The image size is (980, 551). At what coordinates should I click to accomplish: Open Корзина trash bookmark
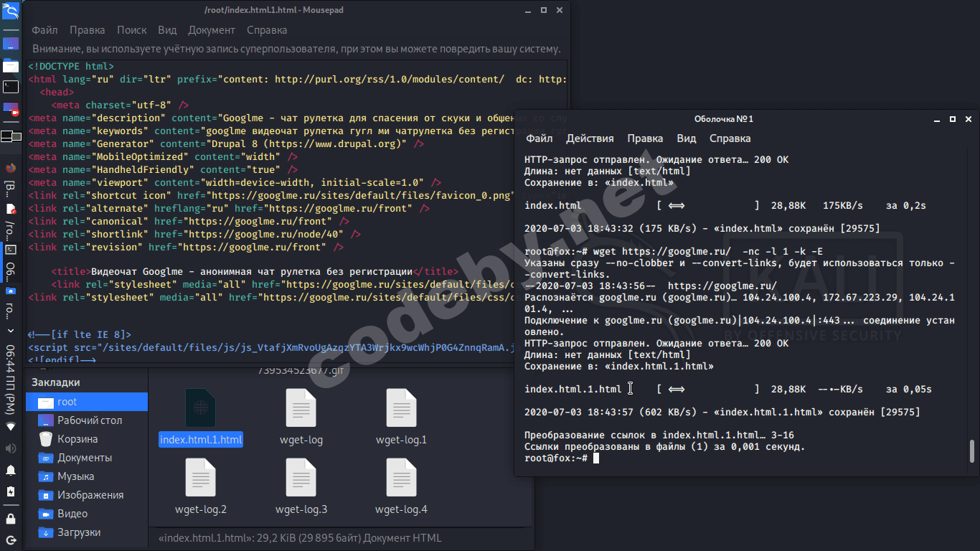(x=87, y=439)
